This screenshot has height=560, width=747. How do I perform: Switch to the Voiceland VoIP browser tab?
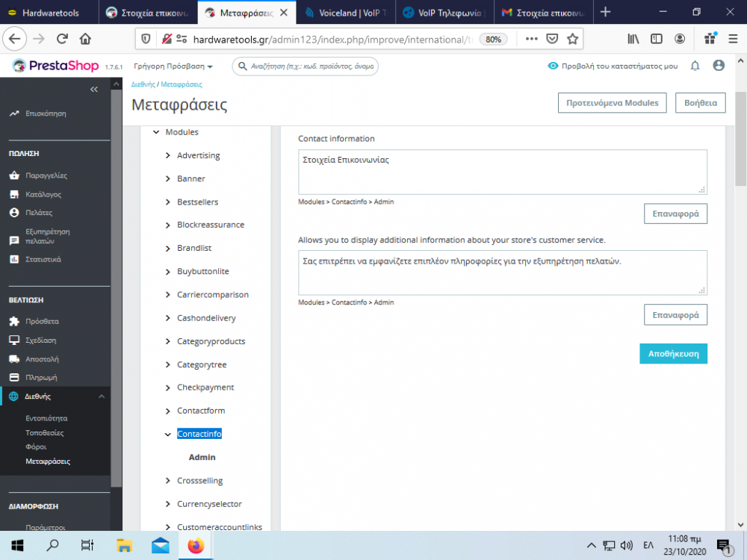[344, 13]
